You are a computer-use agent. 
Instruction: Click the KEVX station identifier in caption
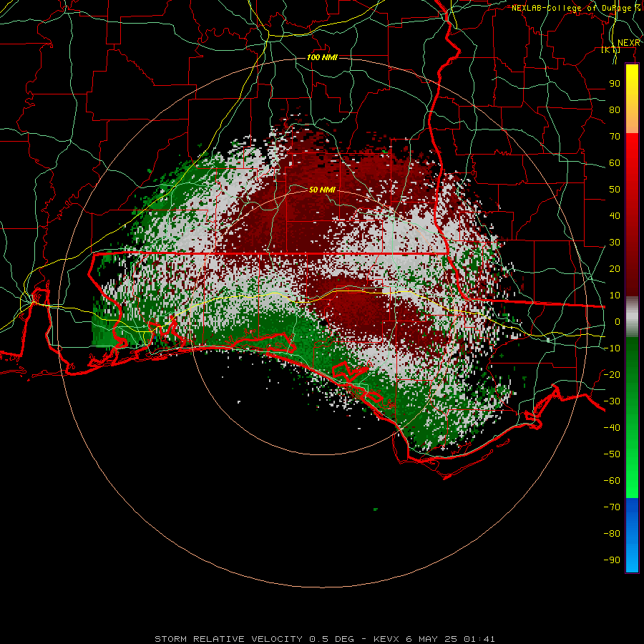click(x=387, y=639)
